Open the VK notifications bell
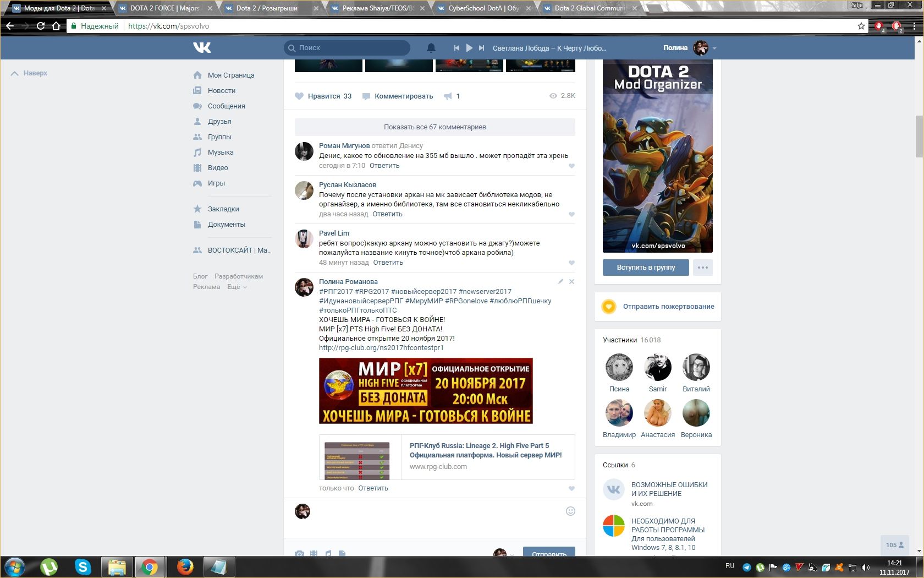 click(431, 48)
